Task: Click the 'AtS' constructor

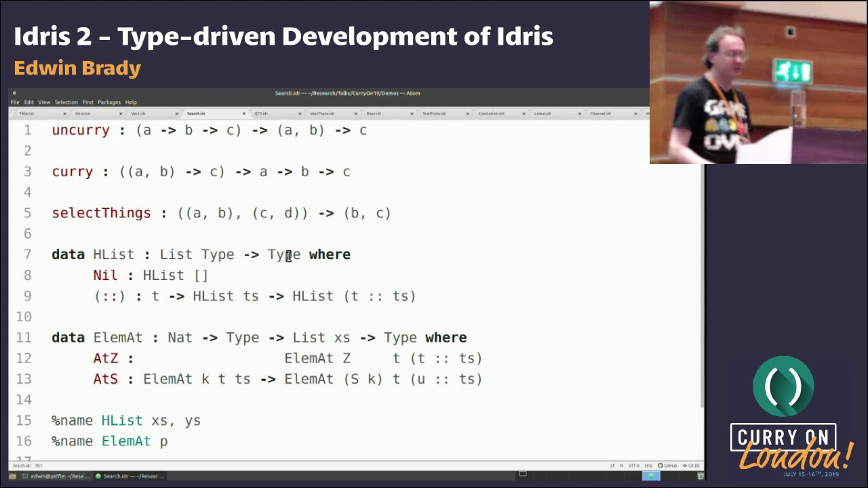Action: (x=105, y=379)
